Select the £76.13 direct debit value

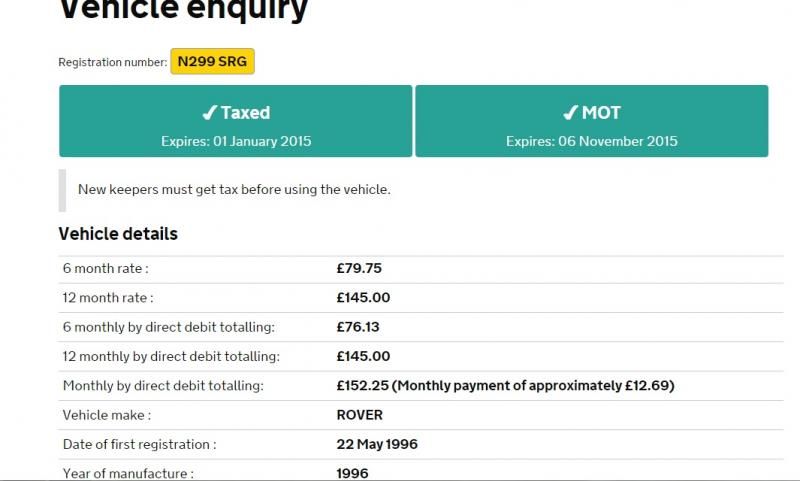358,327
